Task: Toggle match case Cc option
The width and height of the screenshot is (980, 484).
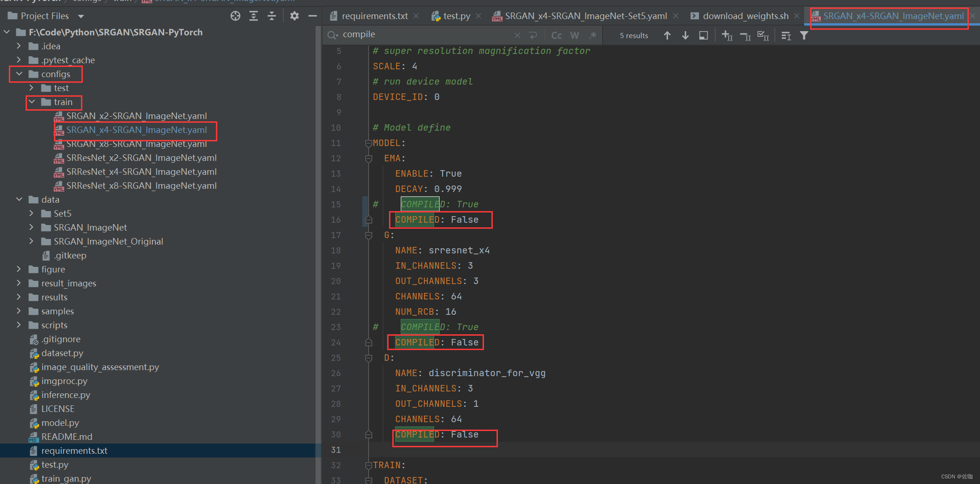Action: tap(557, 35)
